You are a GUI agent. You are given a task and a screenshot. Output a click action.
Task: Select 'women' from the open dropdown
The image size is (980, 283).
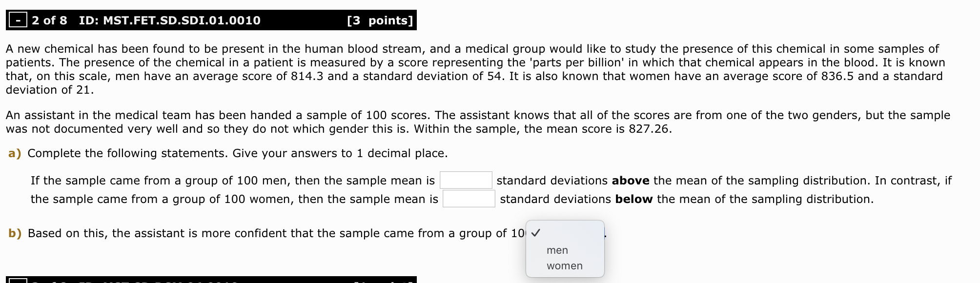(564, 265)
